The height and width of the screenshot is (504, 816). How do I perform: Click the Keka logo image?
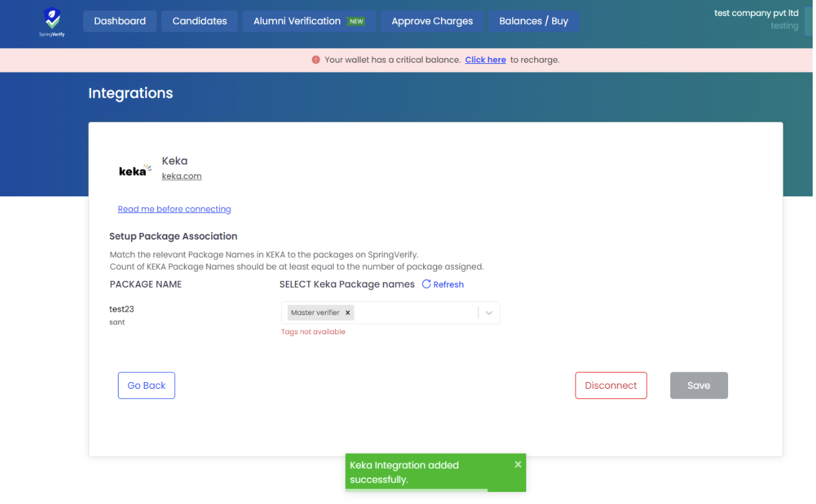pyautogui.click(x=135, y=170)
